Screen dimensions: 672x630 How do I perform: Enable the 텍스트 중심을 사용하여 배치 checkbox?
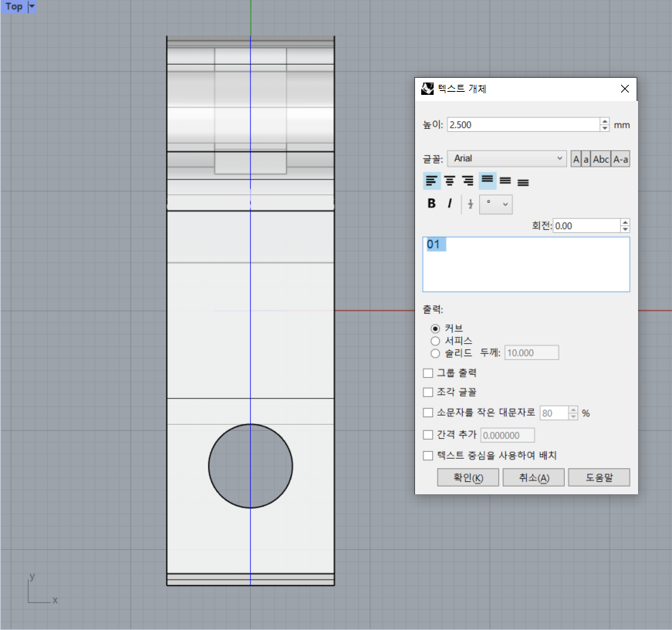(x=428, y=455)
